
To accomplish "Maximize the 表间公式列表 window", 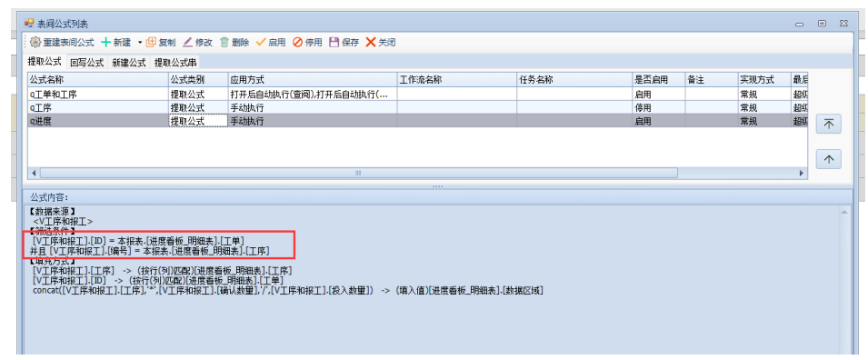I will click(822, 24).
